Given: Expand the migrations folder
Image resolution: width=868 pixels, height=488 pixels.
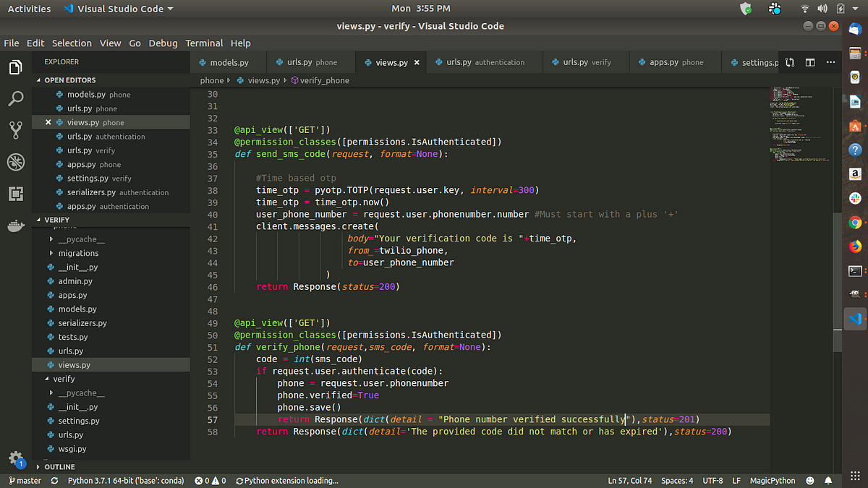Looking at the screenshot, I should (x=78, y=253).
